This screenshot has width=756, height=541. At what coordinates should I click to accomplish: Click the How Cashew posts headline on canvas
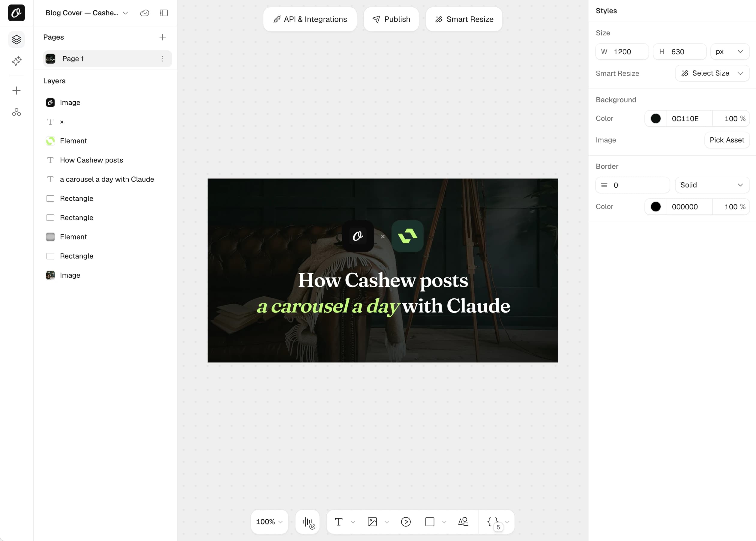coord(383,280)
